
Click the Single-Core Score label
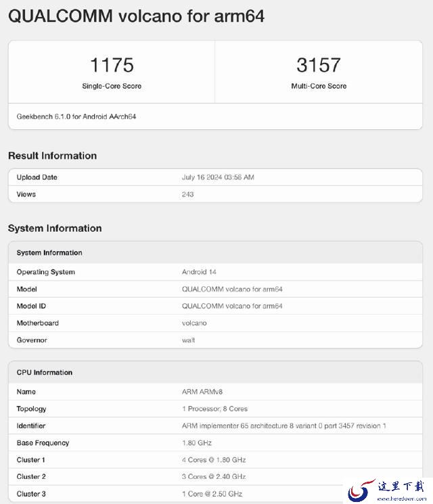[112, 86]
